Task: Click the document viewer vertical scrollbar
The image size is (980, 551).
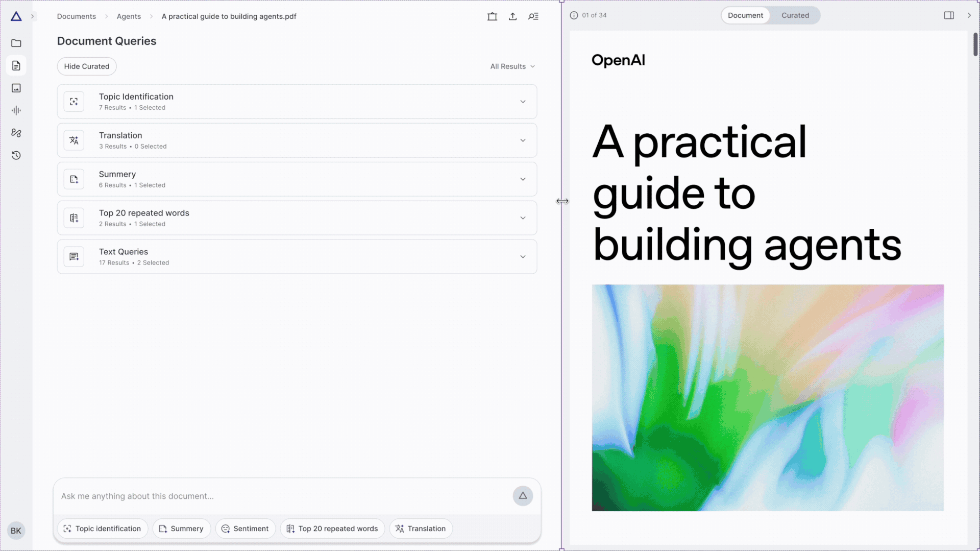Action: (x=975, y=44)
